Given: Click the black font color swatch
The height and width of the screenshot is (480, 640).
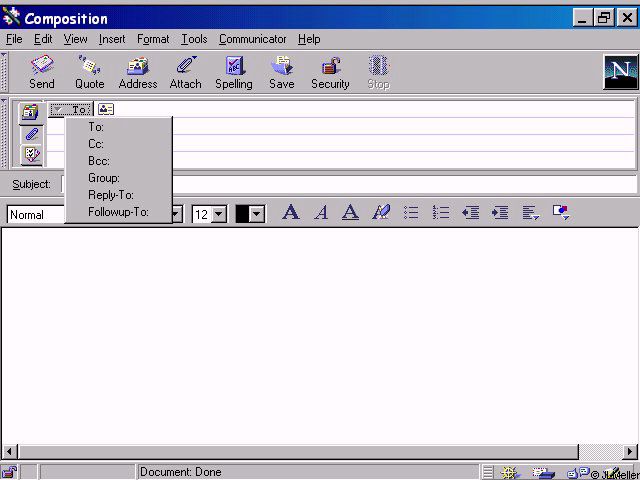Looking at the screenshot, I should point(242,214).
